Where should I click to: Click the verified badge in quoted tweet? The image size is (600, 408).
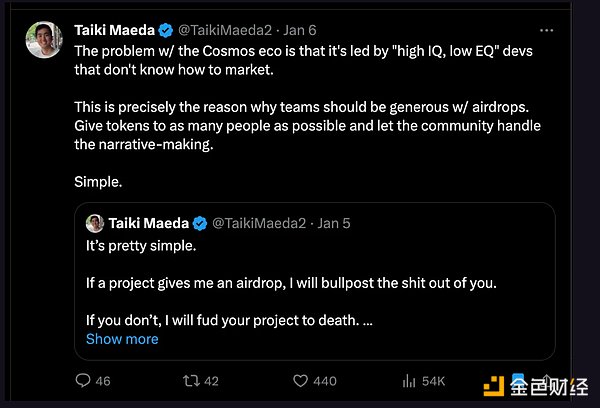pos(200,222)
